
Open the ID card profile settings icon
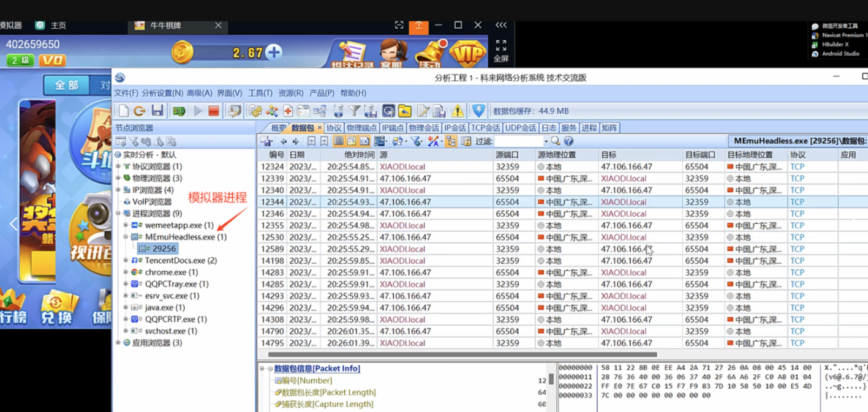click(x=235, y=111)
